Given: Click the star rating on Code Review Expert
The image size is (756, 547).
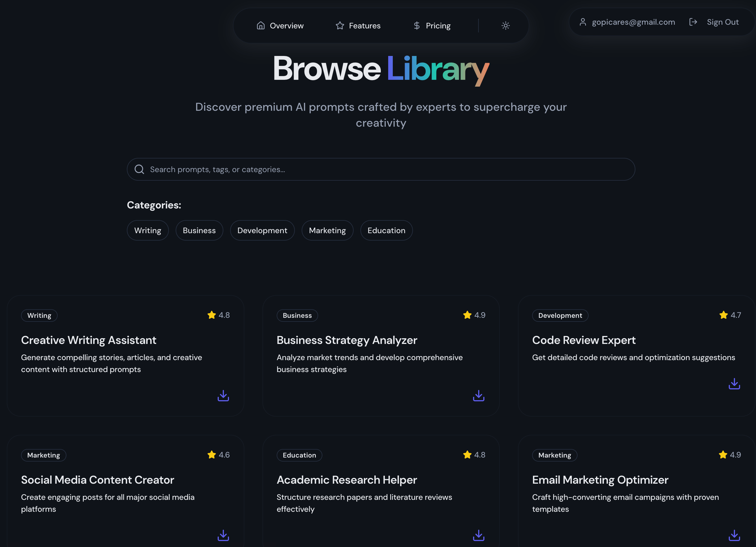Looking at the screenshot, I should click(x=730, y=315).
